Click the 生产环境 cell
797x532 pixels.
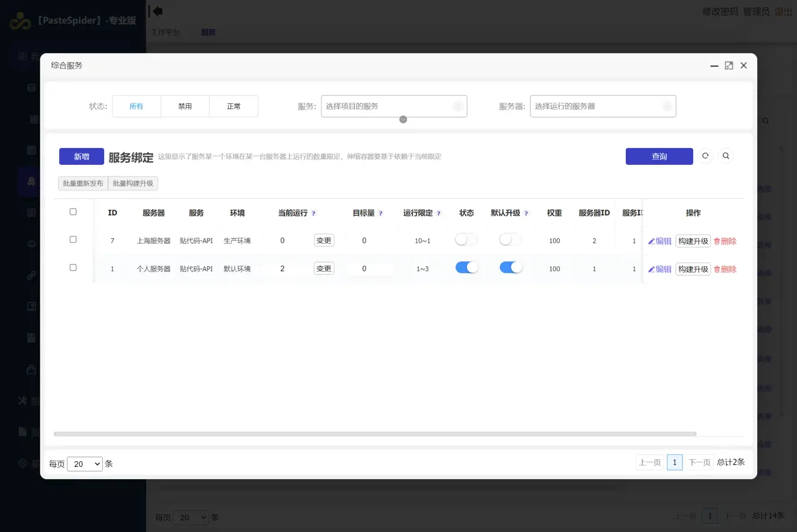[237, 241]
